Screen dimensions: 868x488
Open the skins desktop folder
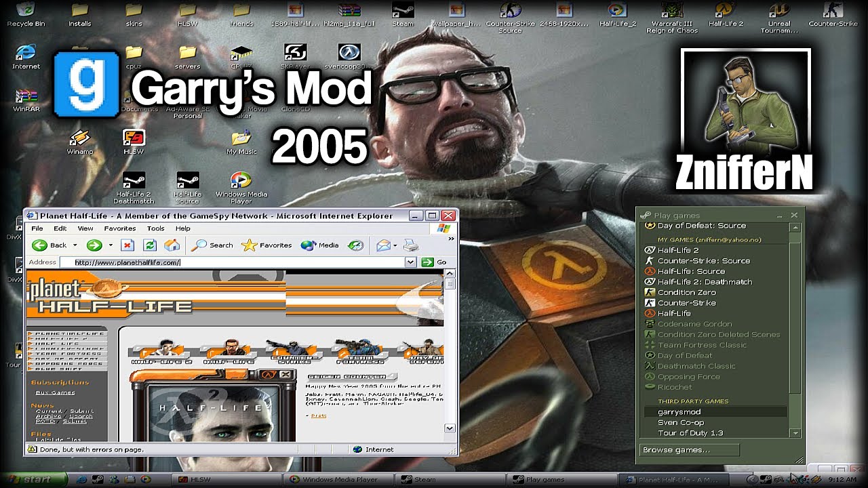click(134, 14)
